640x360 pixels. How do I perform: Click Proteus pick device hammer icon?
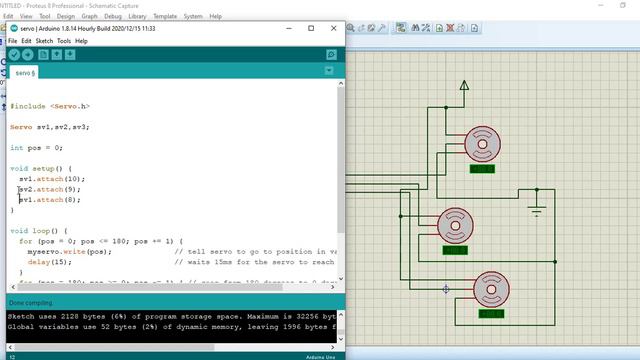[382, 28]
